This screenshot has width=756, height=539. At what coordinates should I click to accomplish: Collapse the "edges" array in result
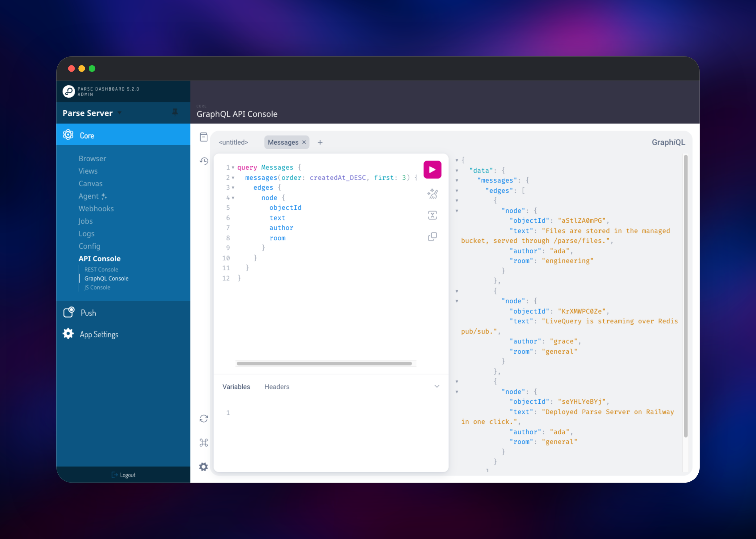(457, 191)
